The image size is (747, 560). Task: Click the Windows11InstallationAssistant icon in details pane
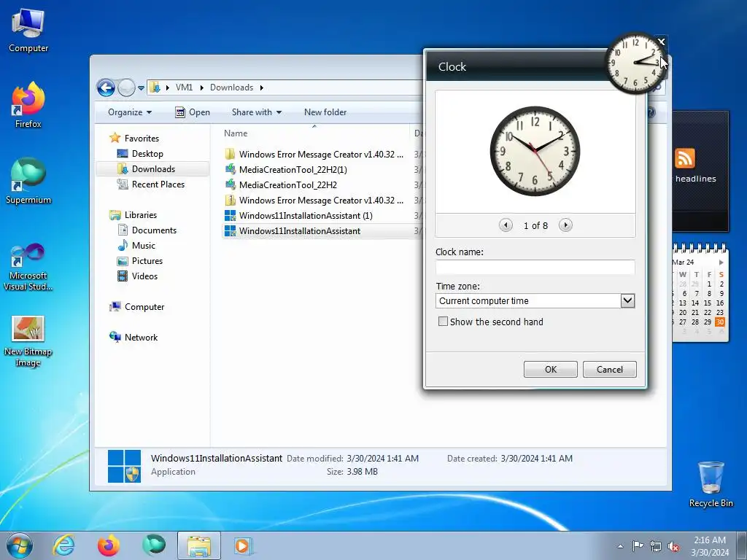124,466
